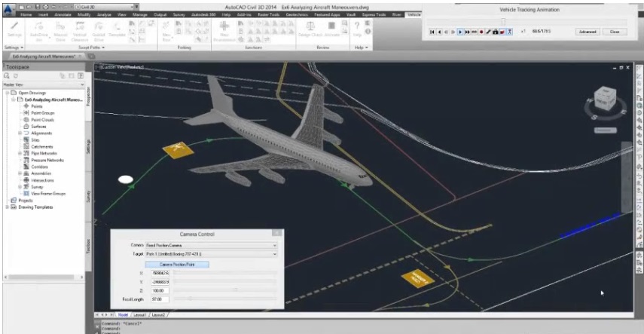This screenshot has height=334, width=644.
Task: Play the vehicle tracking animation forward
Action: [x=460, y=32]
